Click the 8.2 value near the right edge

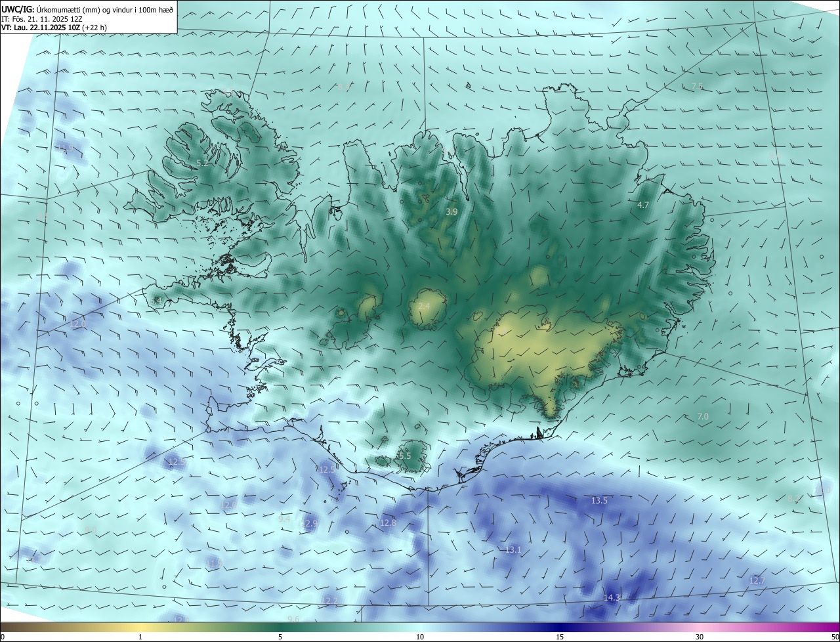click(794, 499)
